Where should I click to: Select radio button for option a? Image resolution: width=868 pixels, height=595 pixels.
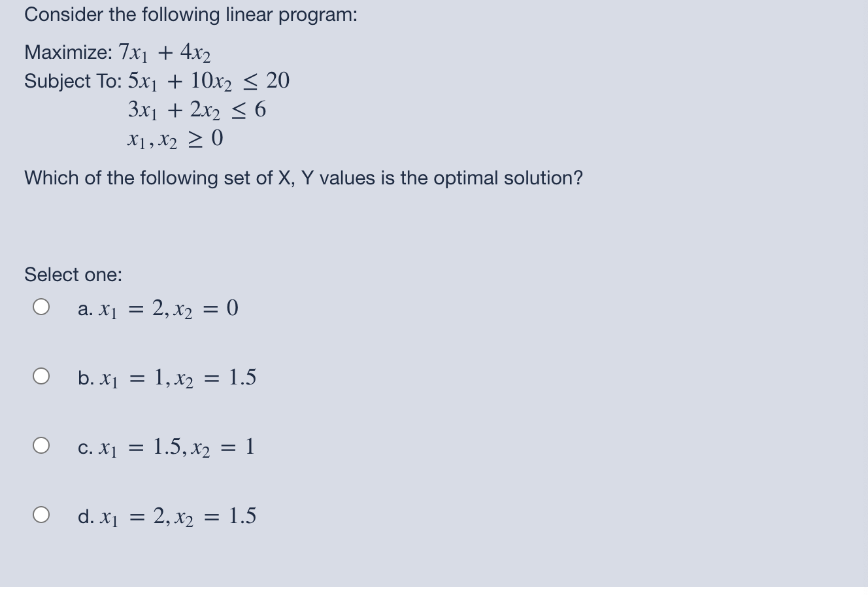click(41, 306)
